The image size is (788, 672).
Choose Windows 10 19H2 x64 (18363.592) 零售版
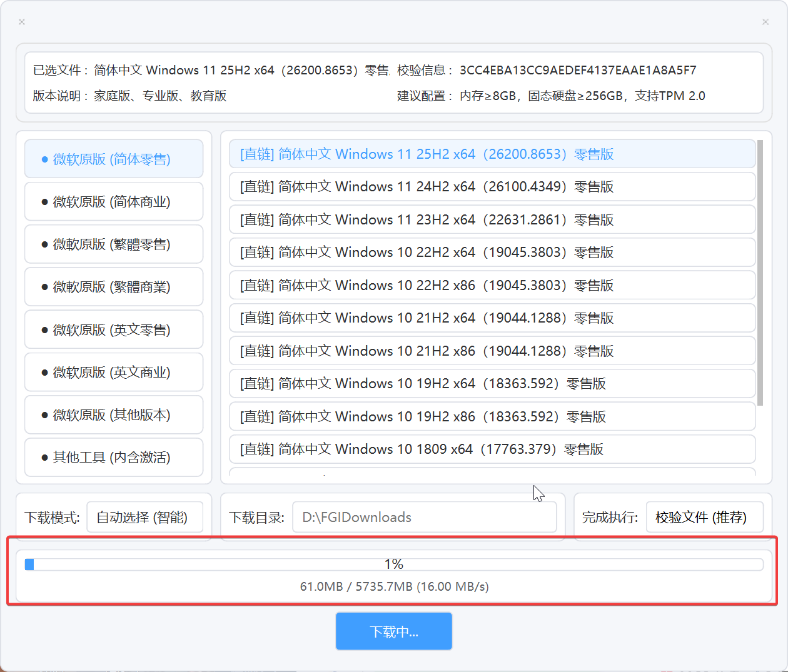pos(492,383)
